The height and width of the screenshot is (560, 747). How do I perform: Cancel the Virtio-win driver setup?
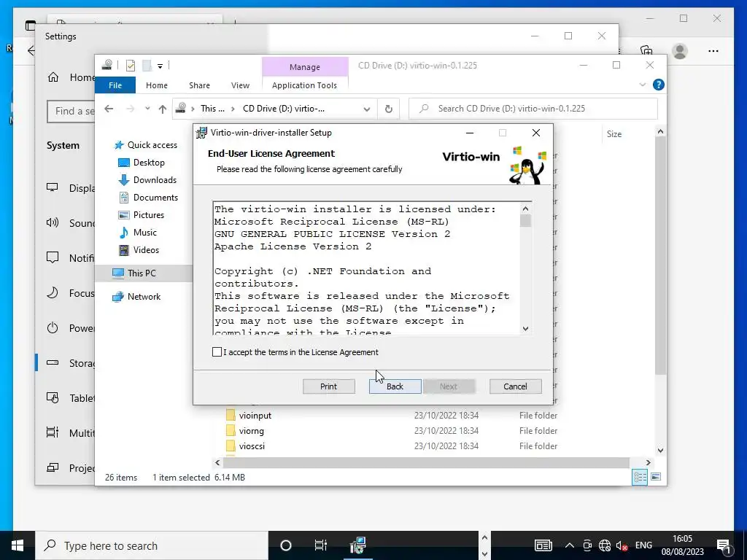tap(516, 386)
